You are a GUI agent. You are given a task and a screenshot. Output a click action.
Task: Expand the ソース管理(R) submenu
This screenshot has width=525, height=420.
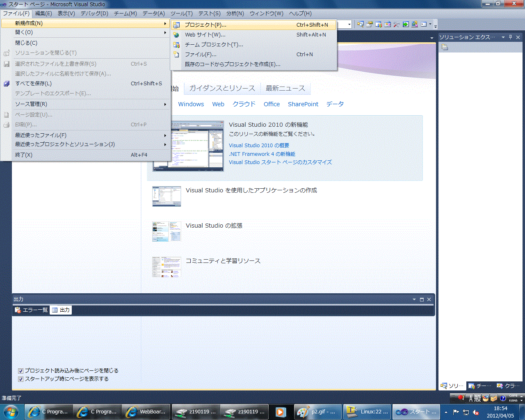pyautogui.click(x=85, y=104)
